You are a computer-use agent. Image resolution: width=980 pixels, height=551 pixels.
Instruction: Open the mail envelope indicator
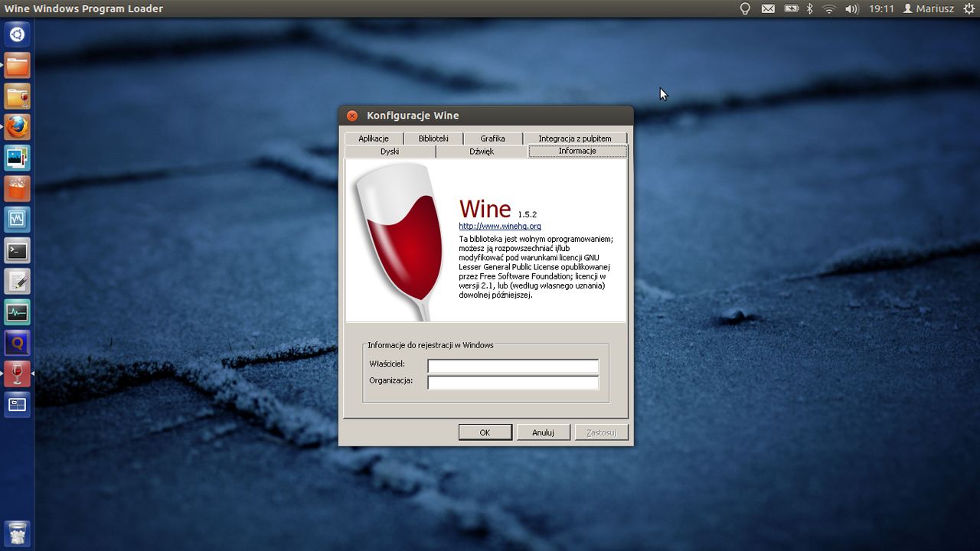coord(768,8)
